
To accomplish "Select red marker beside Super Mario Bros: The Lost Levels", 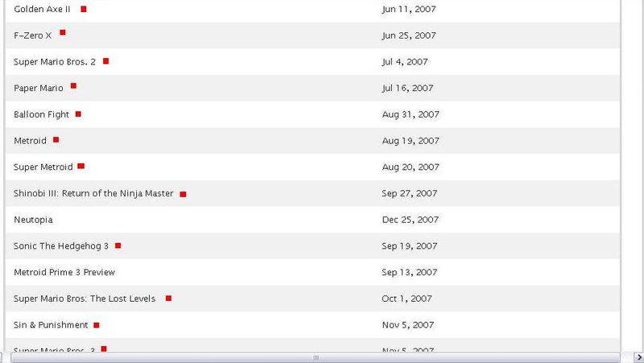I will [x=168, y=299].
